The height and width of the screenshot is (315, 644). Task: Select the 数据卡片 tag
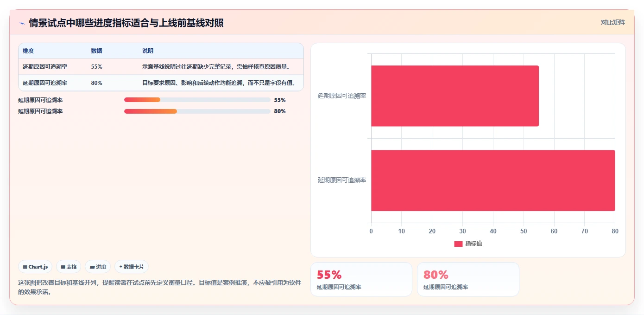pyautogui.click(x=132, y=267)
